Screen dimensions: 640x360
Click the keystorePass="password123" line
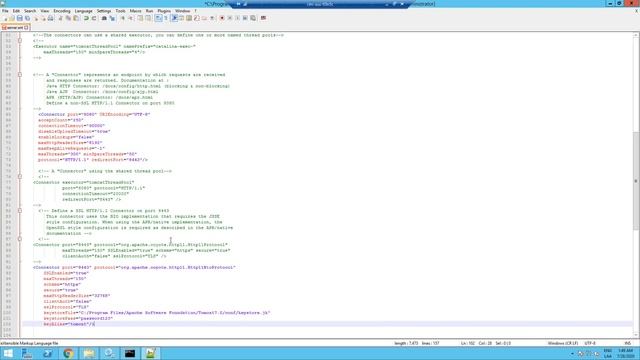tap(78, 318)
